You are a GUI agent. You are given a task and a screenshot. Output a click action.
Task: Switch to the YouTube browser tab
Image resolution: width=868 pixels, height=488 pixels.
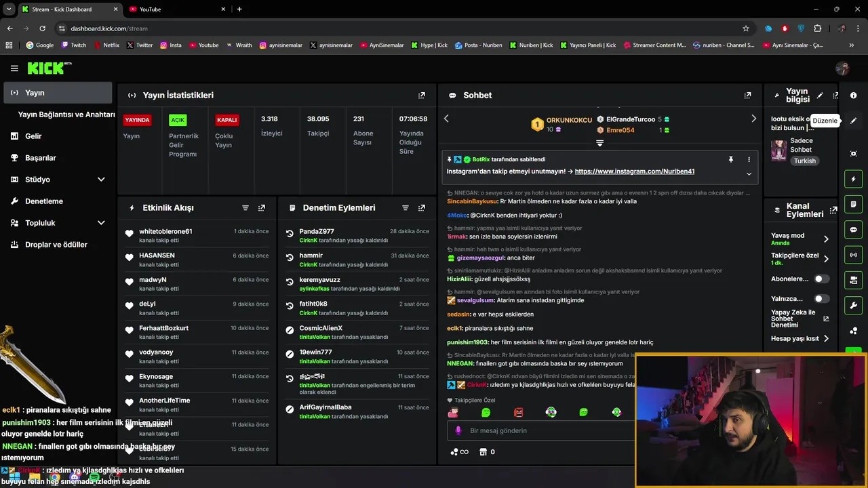[x=178, y=9]
